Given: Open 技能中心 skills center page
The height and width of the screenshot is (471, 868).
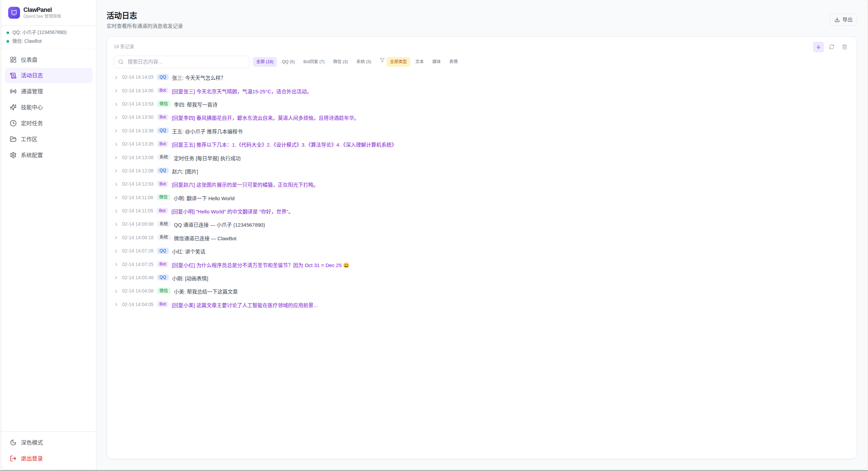Looking at the screenshot, I should click(x=32, y=107).
